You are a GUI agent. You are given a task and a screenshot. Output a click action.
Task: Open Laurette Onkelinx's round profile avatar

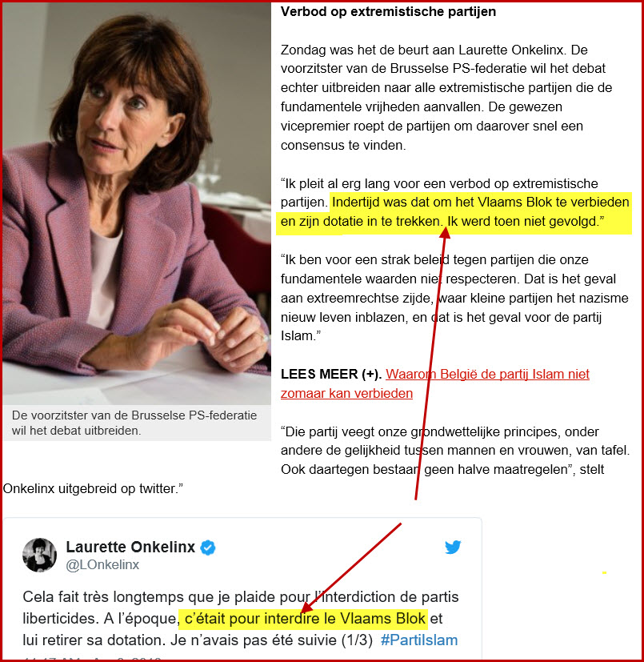click(39, 555)
